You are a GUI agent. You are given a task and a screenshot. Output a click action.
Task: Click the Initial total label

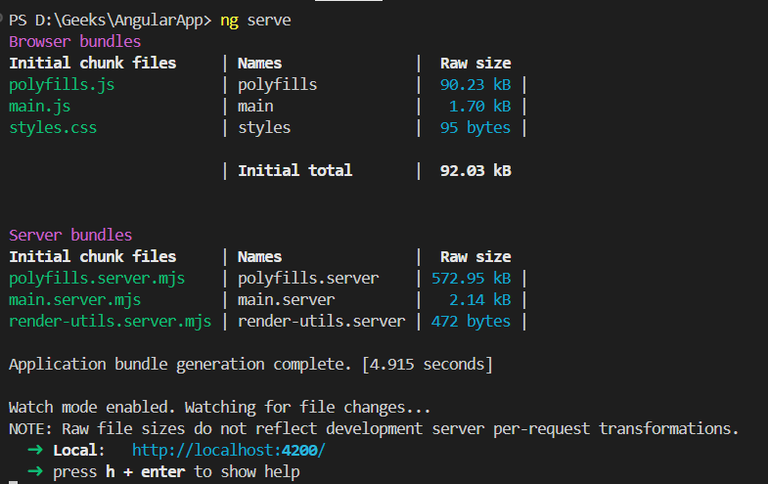295,171
